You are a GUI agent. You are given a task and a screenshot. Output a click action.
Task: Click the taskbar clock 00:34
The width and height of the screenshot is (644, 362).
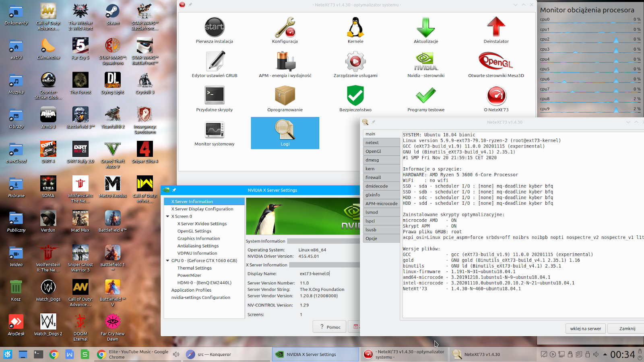(x=622, y=354)
